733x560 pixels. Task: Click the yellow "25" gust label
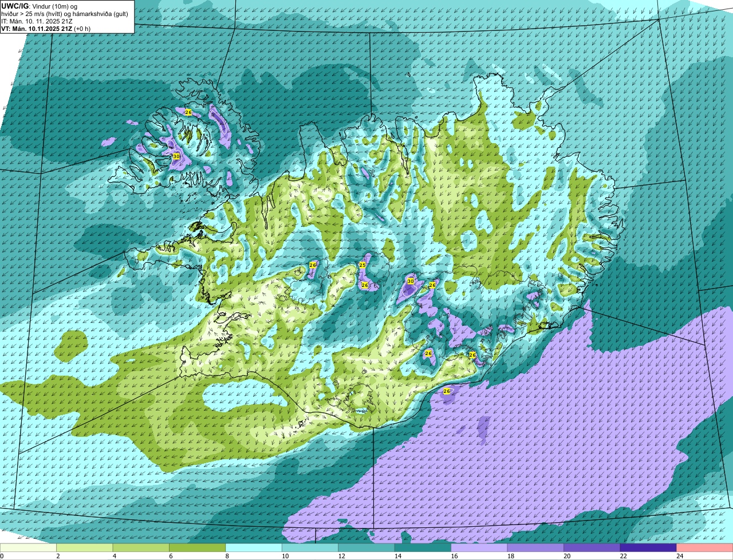[362, 265]
